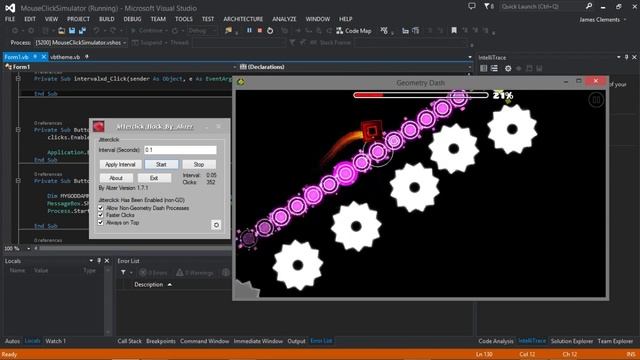Toggle the Faster Clicks checkbox
This screenshot has height=360, width=640.
[x=100, y=215]
